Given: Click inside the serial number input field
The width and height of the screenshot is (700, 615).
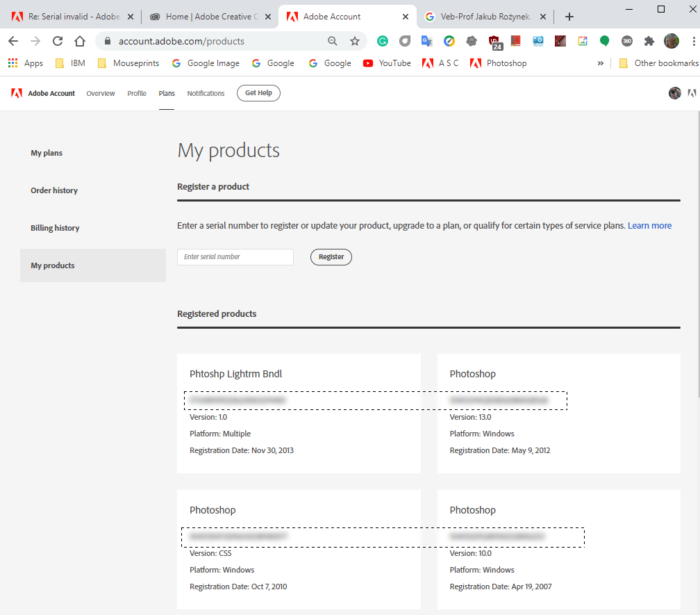Looking at the screenshot, I should coord(235,257).
